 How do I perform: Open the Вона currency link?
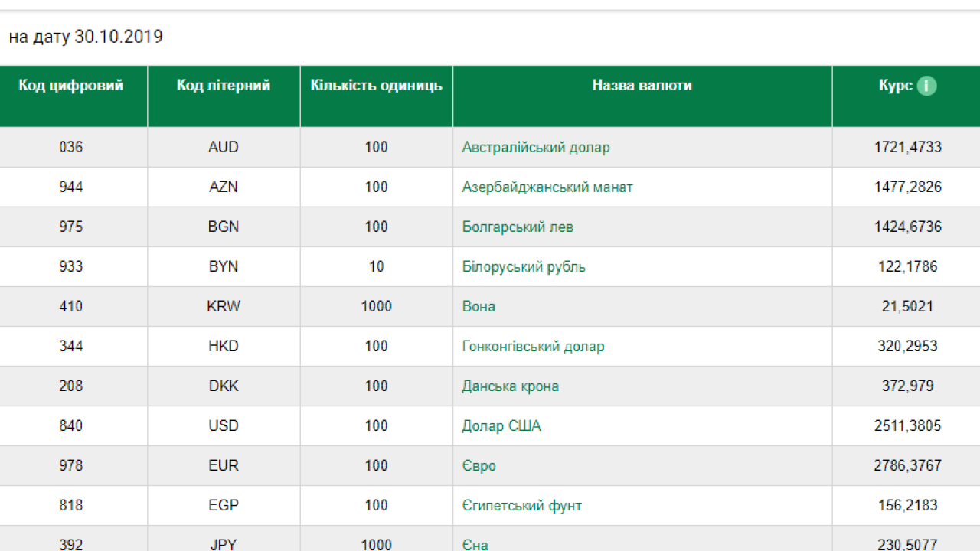(x=478, y=306)
